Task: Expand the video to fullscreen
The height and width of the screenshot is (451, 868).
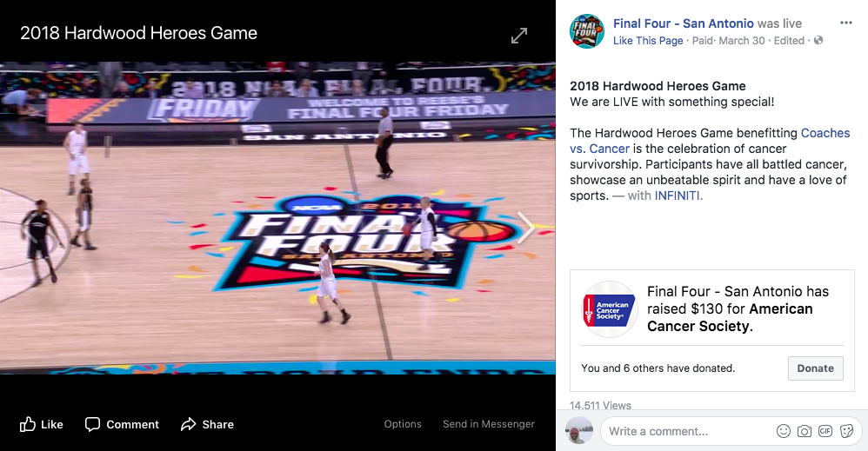Action: point(518,36)
